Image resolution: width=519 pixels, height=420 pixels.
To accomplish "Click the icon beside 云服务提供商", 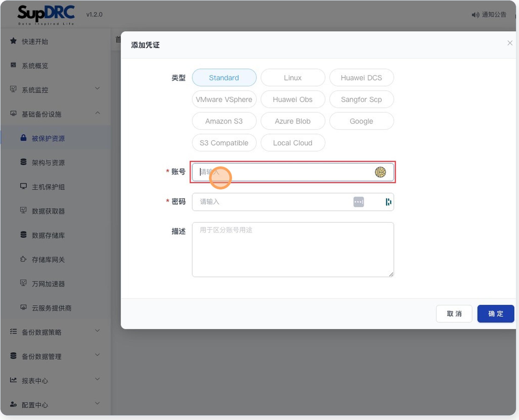I will [x=23, y=307].
